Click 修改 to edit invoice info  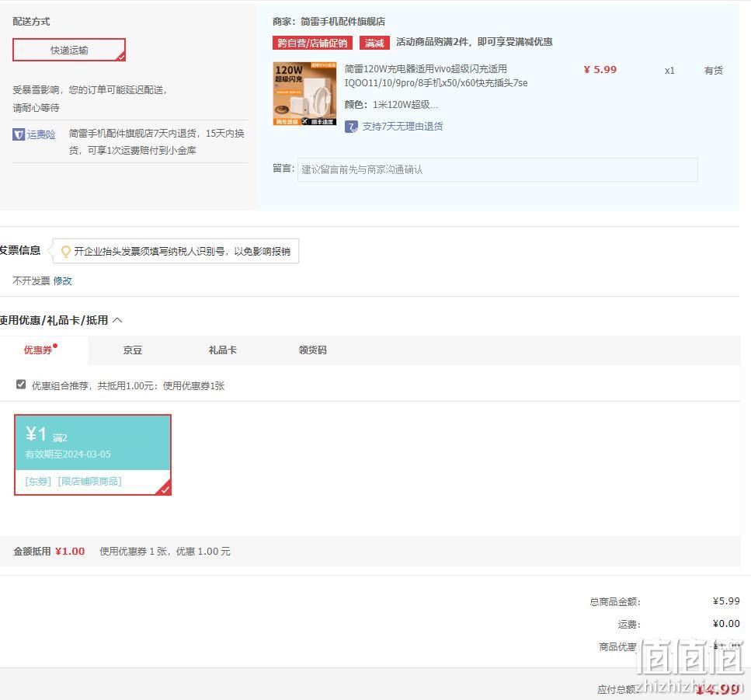tap(63, 280)
